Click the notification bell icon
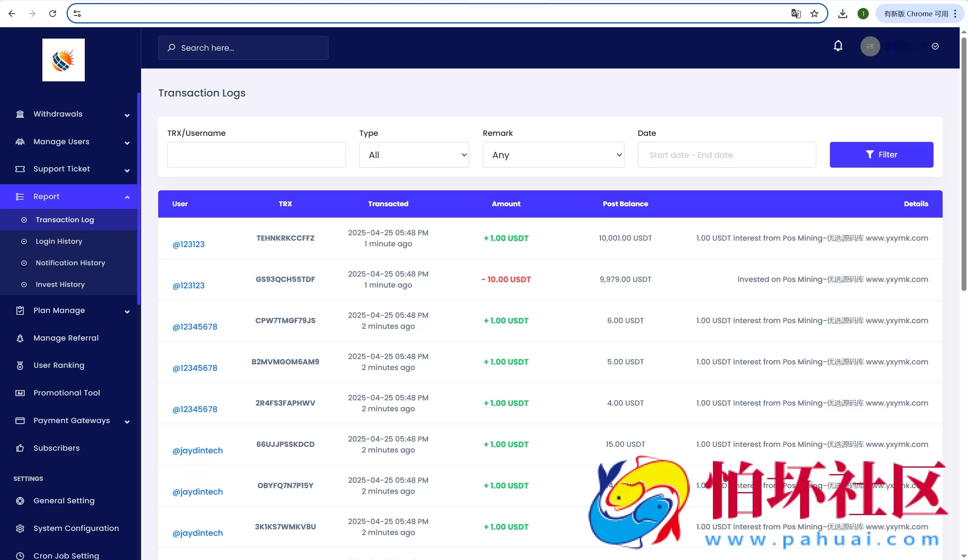 tap(838, 46)
